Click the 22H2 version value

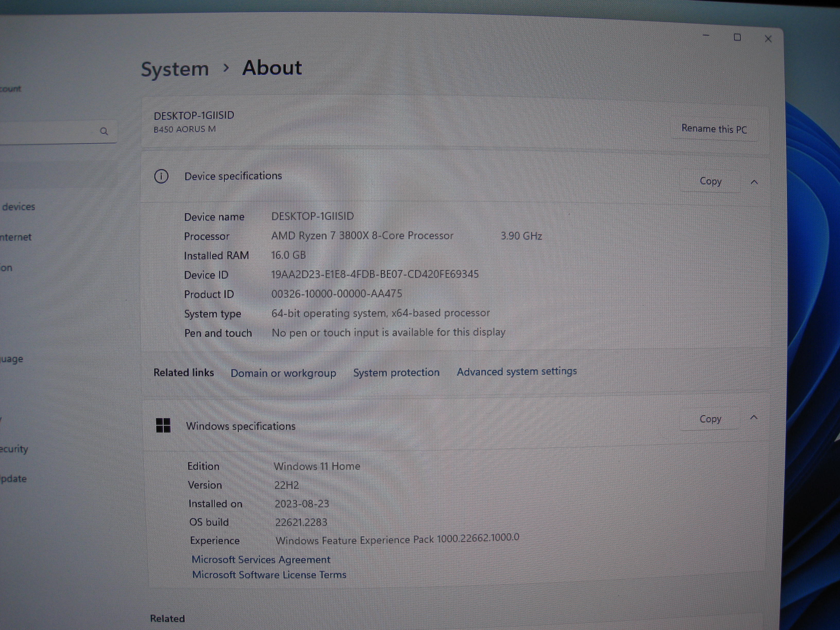286,485
